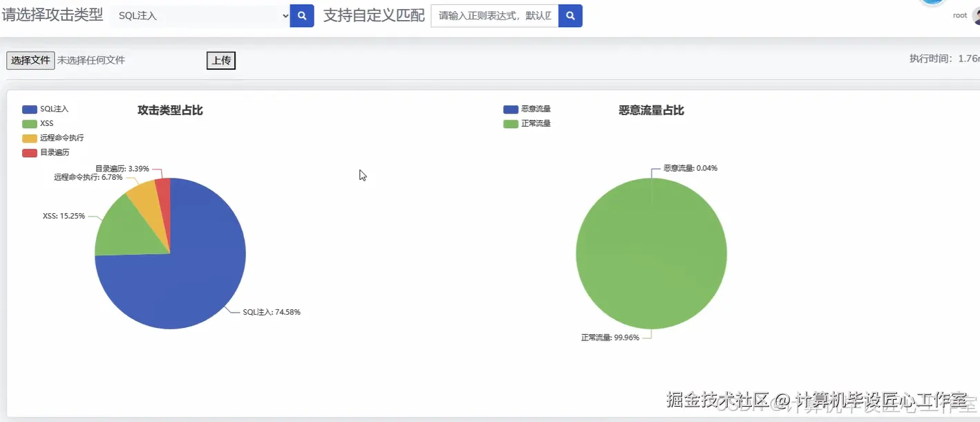Click the 上传 upload button
Viewport: 980px width, 422px height.
pyautogui.click(x=220, y=60)
